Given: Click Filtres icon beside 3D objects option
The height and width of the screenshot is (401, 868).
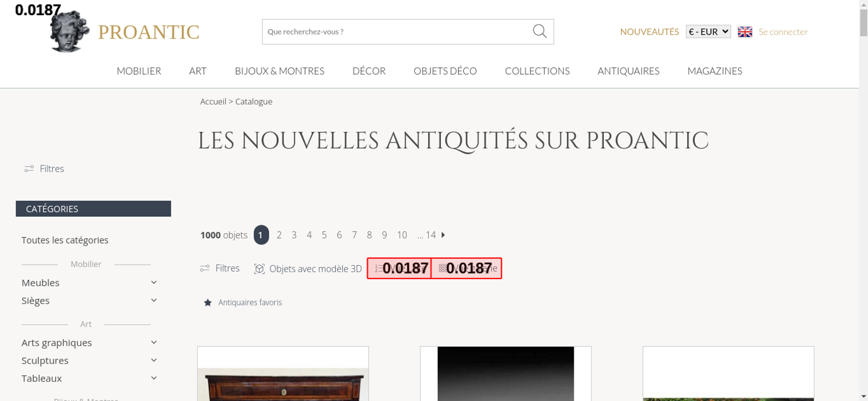Looking at the screenshot, I should [x=205, y=268].
